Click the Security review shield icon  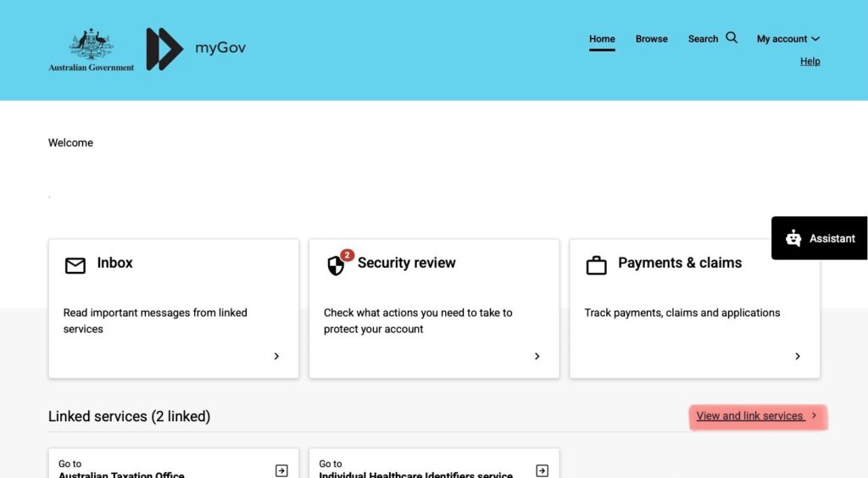(x=336, y=266)
